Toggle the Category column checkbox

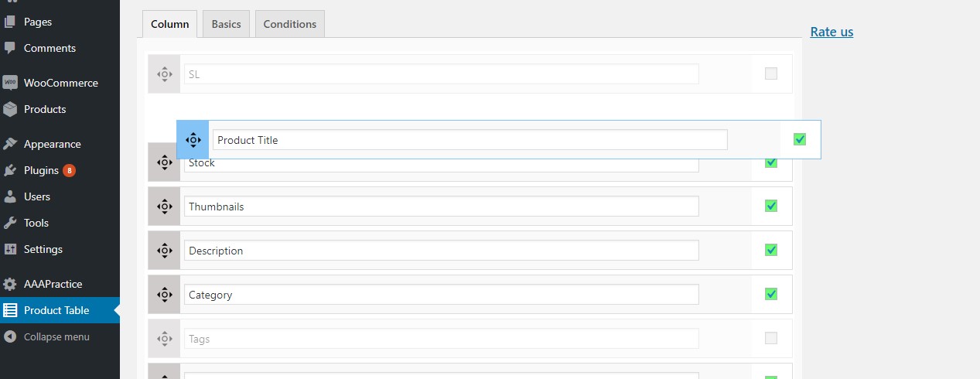pyautogui.click(x=770, y=294)
